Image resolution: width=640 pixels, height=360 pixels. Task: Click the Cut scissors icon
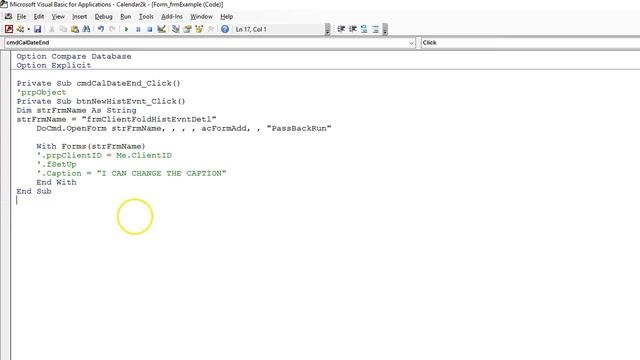[x=52, y=29]
